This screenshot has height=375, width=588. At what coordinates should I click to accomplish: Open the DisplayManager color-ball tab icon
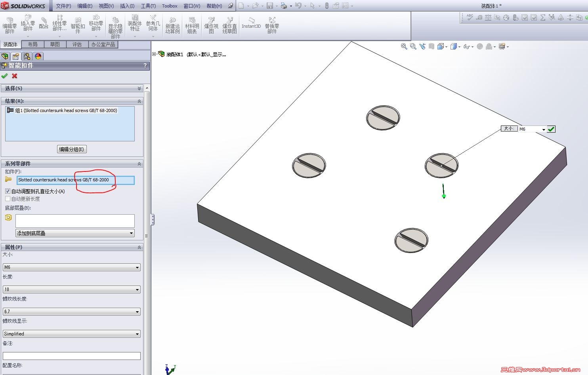click(38, 56)
